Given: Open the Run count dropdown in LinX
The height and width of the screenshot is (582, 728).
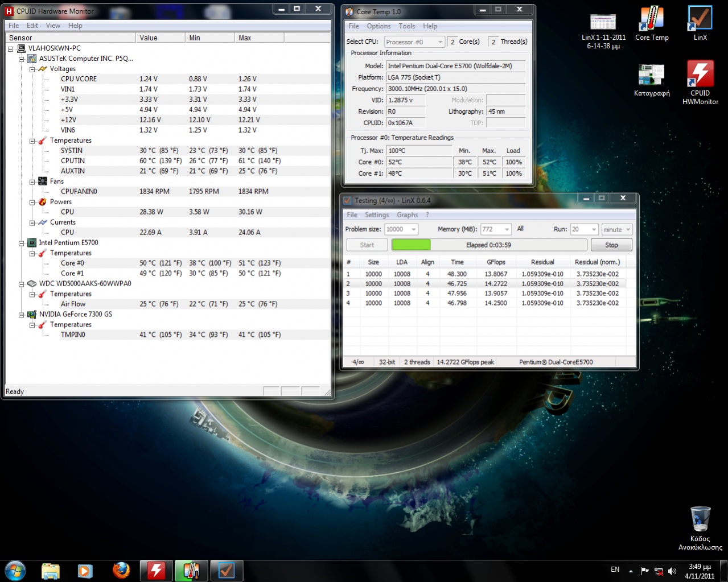Looking at the screenshot, I should click(x=584, y=229).
